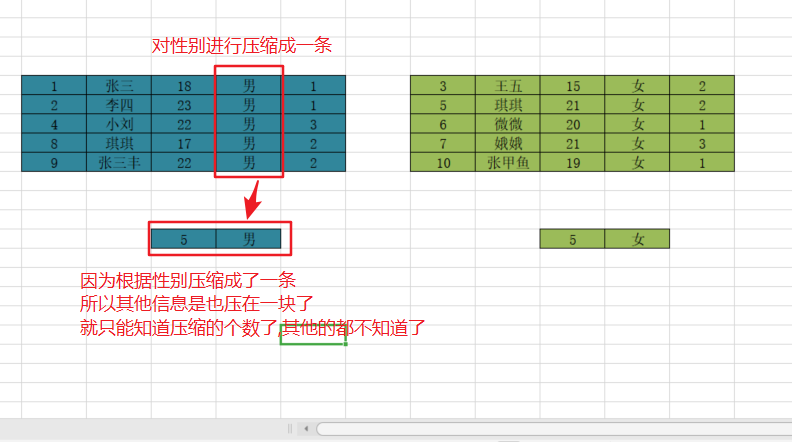Select the last column cell 3 in 小刘 row
The image size is (792, 442).
pos(313,124)
